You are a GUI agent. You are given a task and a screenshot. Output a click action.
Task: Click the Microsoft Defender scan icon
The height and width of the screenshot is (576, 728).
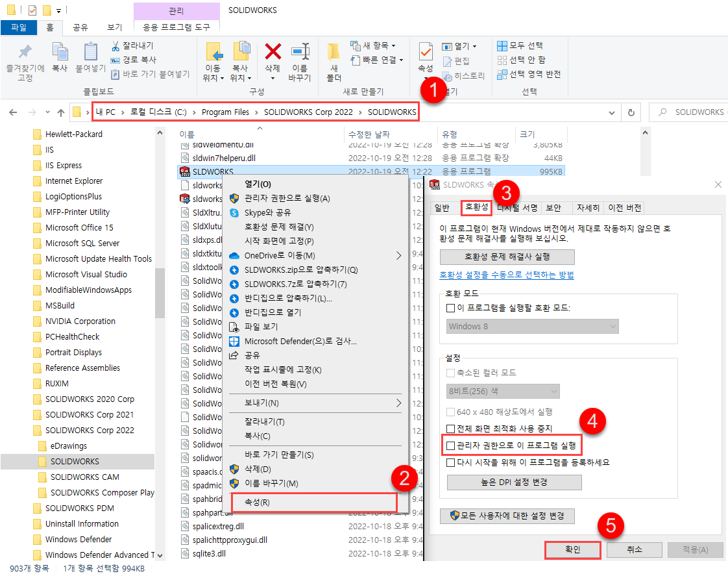(234, 342)
